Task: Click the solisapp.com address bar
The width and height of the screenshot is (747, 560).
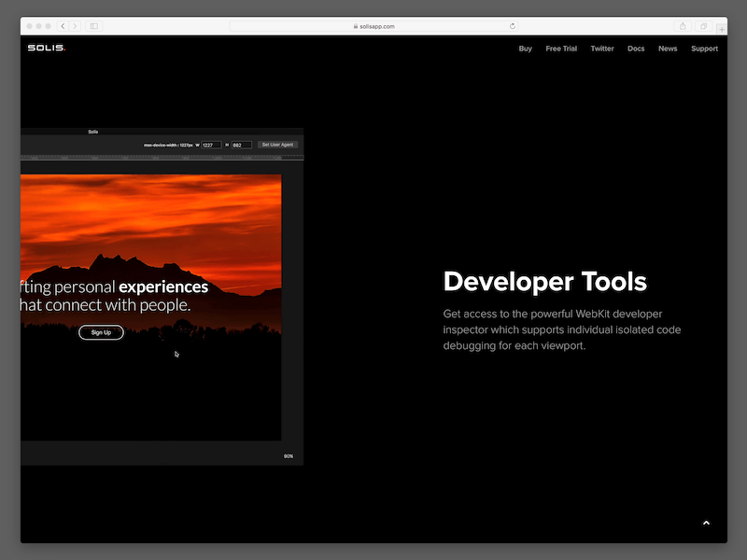Action: tap(374, 26)
